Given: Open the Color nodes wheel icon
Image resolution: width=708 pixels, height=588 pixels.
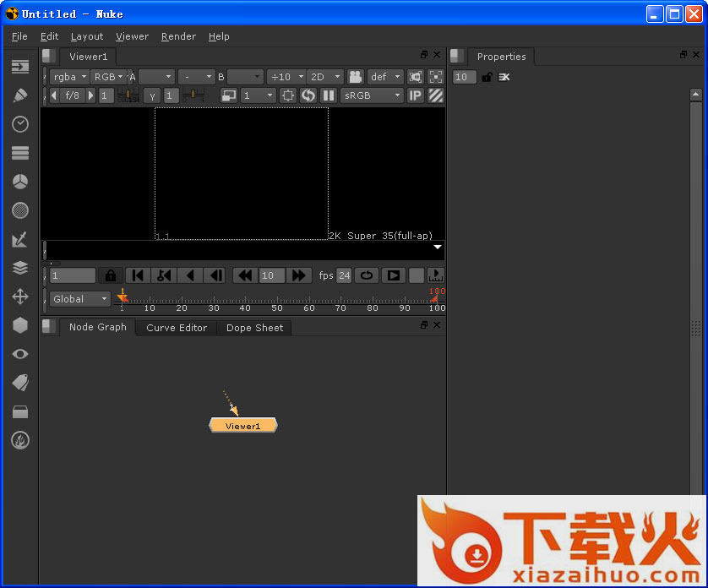Looking at the screenshot, I should [x=20, y=182].
